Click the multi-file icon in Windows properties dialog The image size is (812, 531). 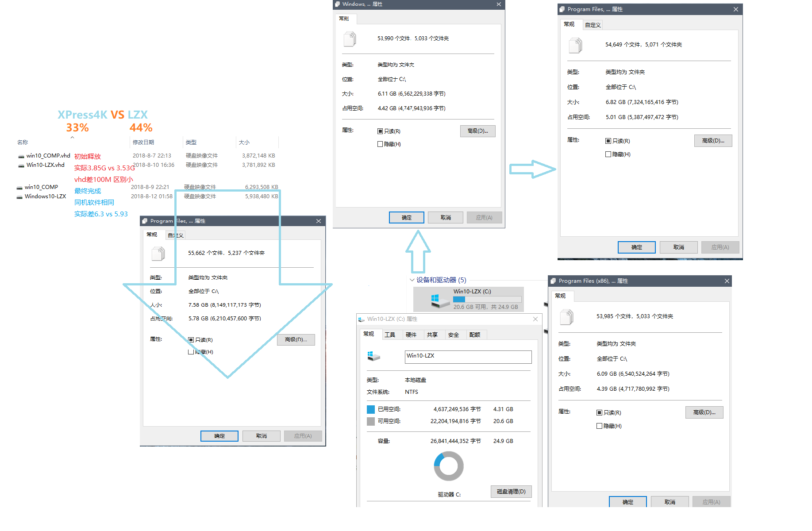pyautogui.click(x=350, y=39)
